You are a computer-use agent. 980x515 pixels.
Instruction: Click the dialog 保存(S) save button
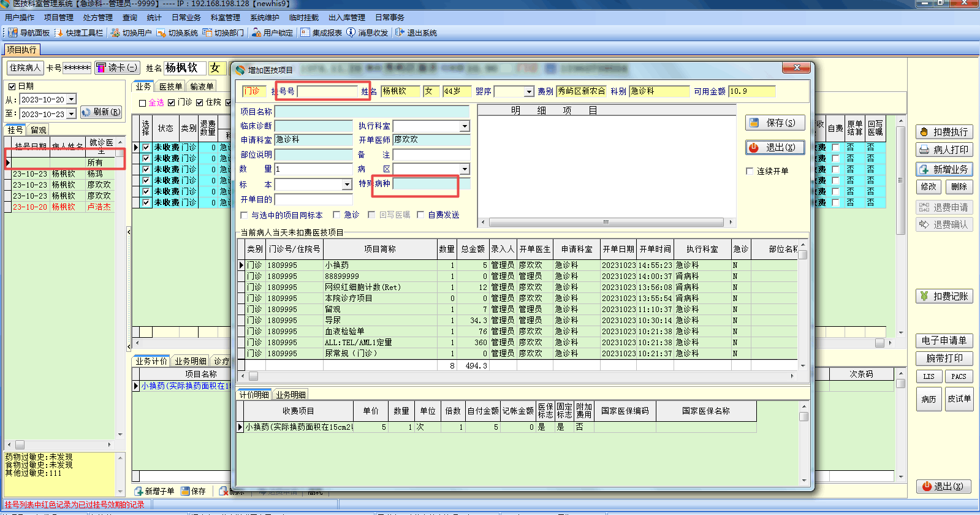coord(775,123)
